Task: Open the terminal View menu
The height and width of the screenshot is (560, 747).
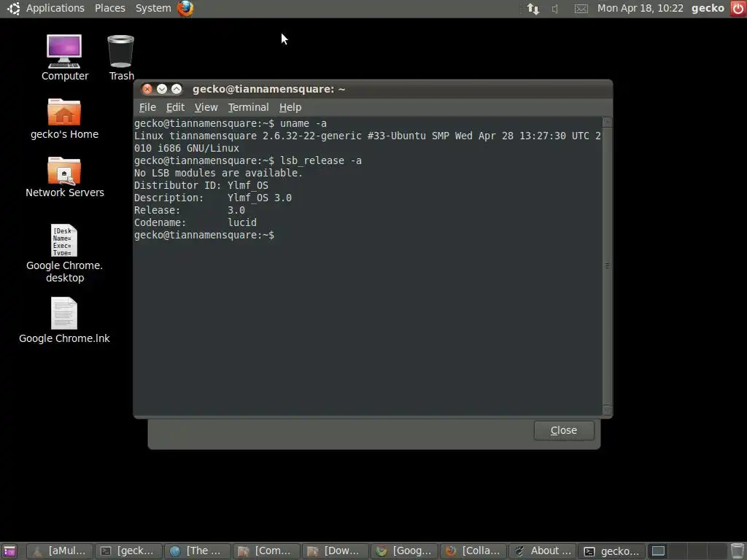Action: (x=206, y=107)
